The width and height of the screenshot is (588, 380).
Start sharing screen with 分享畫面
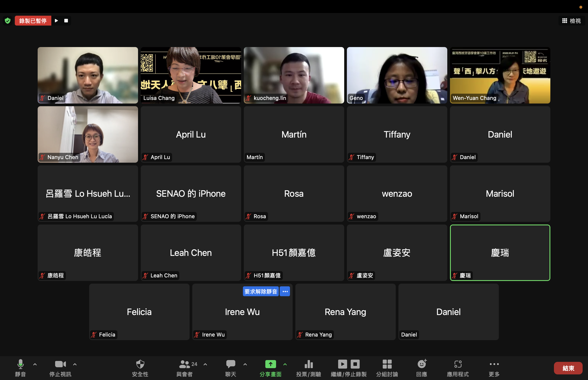(x=270, y=368)
